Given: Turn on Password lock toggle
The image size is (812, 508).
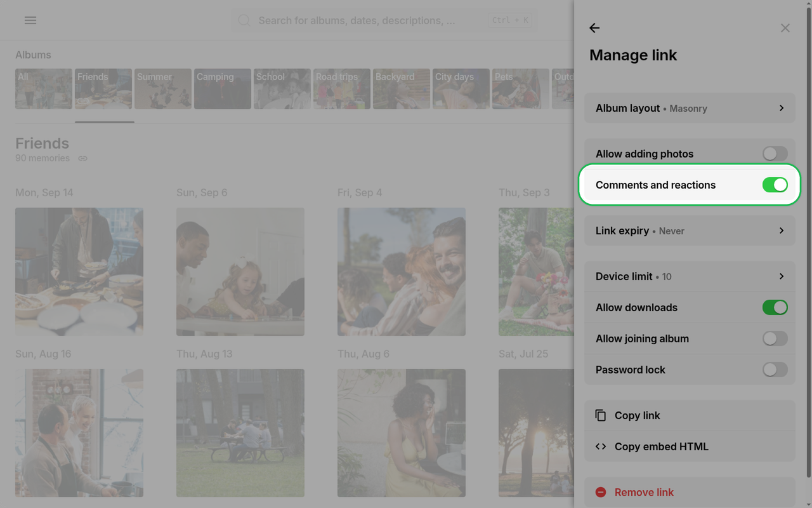Looking at the screenshot, I should click(775, 370).
